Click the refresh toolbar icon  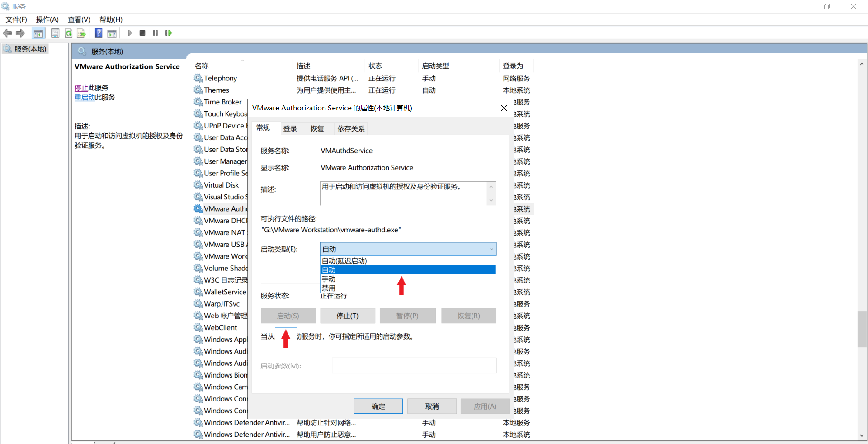pos(69,33)
